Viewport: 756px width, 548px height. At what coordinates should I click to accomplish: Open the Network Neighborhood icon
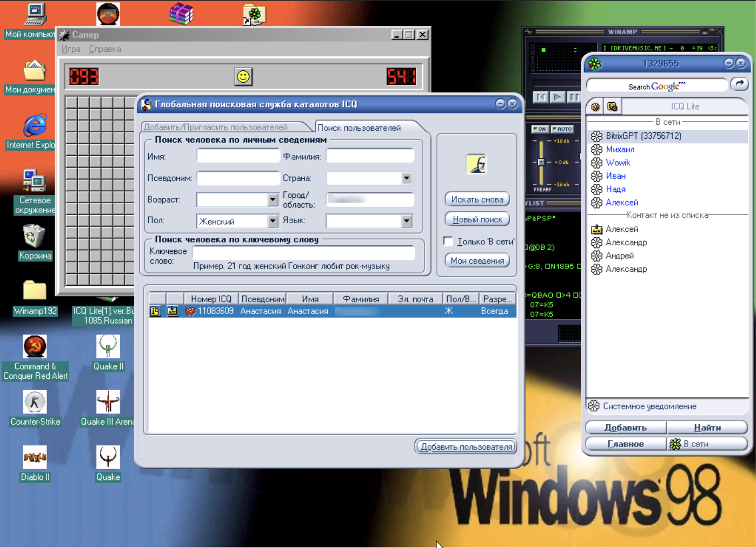point(35,181)
